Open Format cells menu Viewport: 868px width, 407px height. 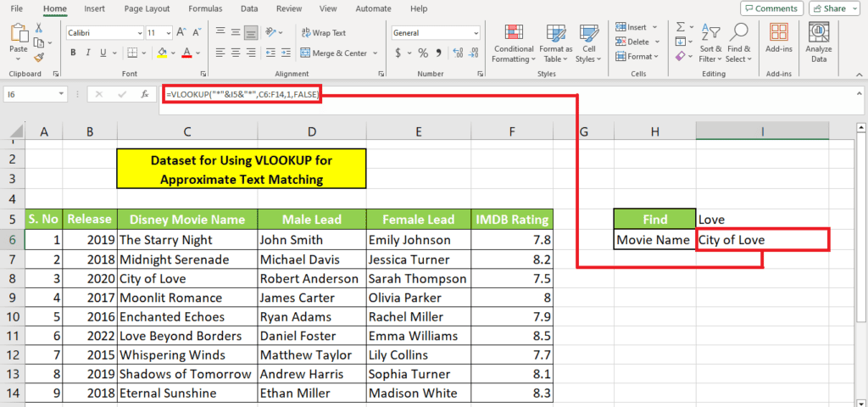coord(637,57)
